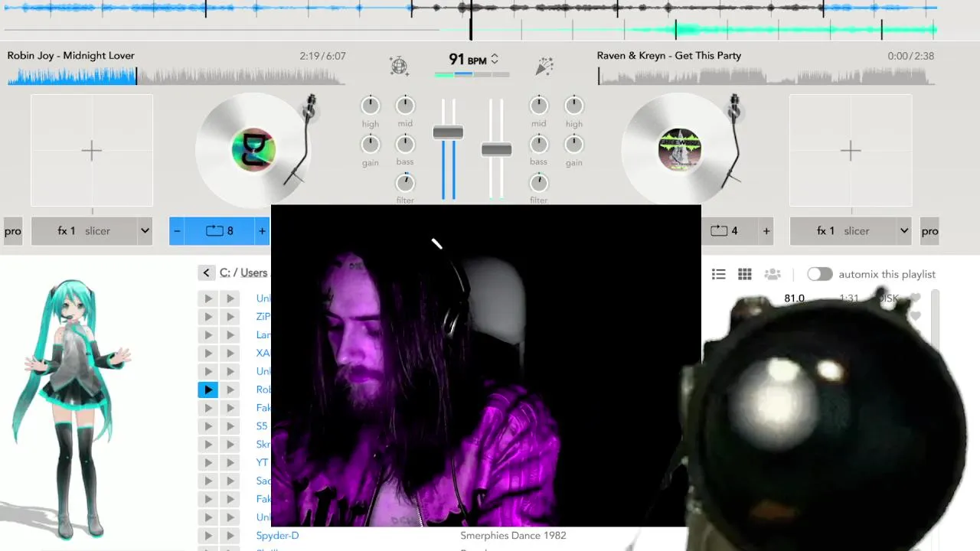The image size is (980, 551).
Task: Click the 'Raven & Kreyn - Get This Party' title
Action: tap(669, 55)
